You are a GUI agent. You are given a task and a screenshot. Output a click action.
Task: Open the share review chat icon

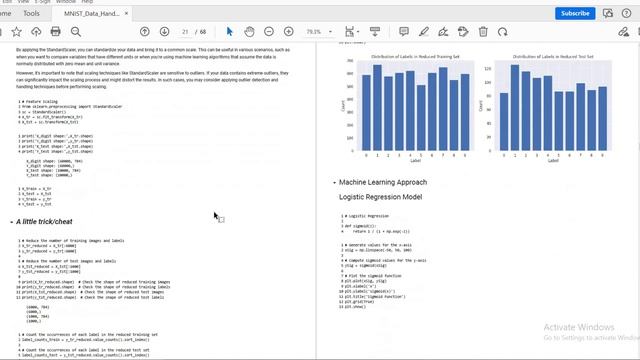click(x=608, y=13)
